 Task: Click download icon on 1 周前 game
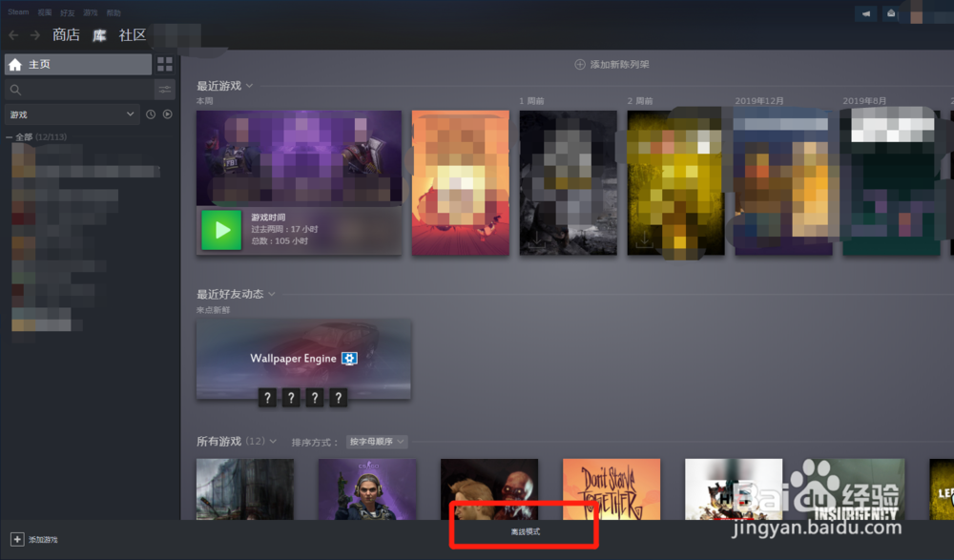tap(536, 241)
